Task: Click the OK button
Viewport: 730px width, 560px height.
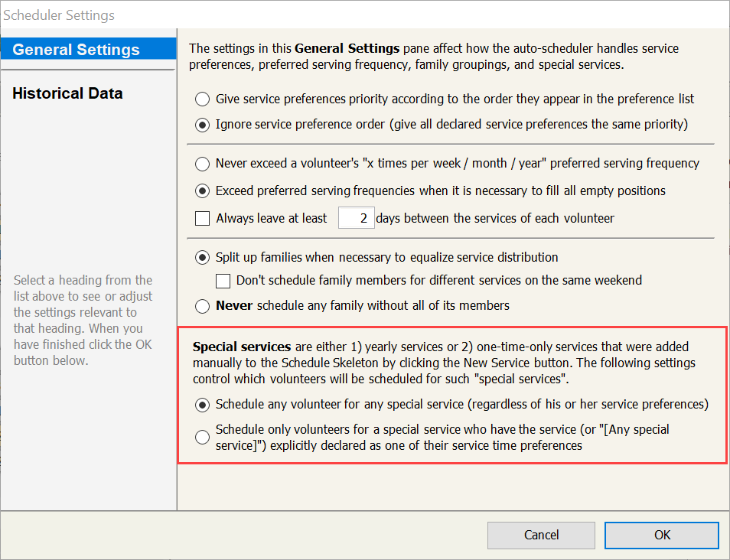Action: (661, 535)
